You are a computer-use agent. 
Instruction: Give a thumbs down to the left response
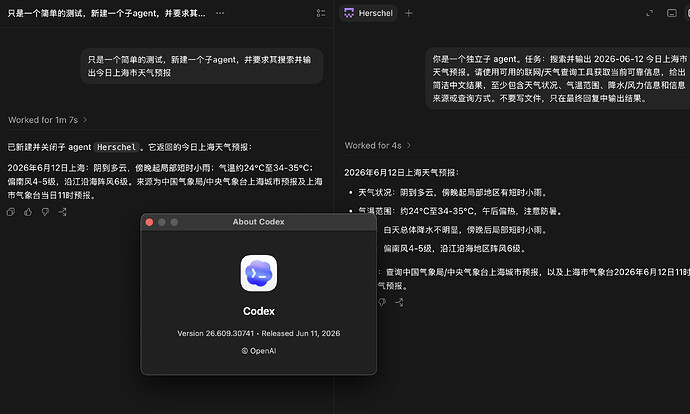click(x=45, y=212)
